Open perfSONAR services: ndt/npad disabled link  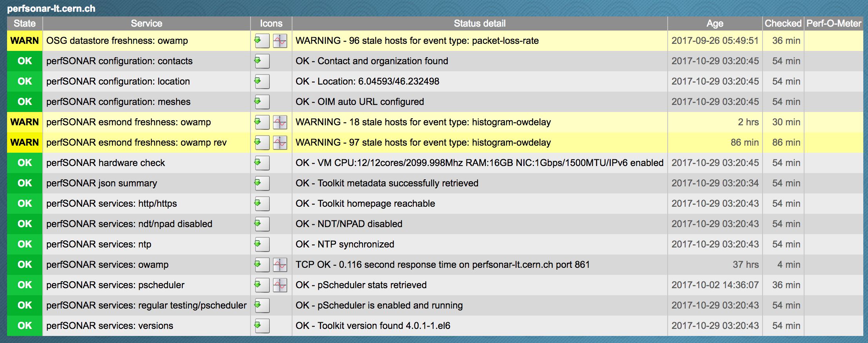pyautogui.click(x=129, y=224)
